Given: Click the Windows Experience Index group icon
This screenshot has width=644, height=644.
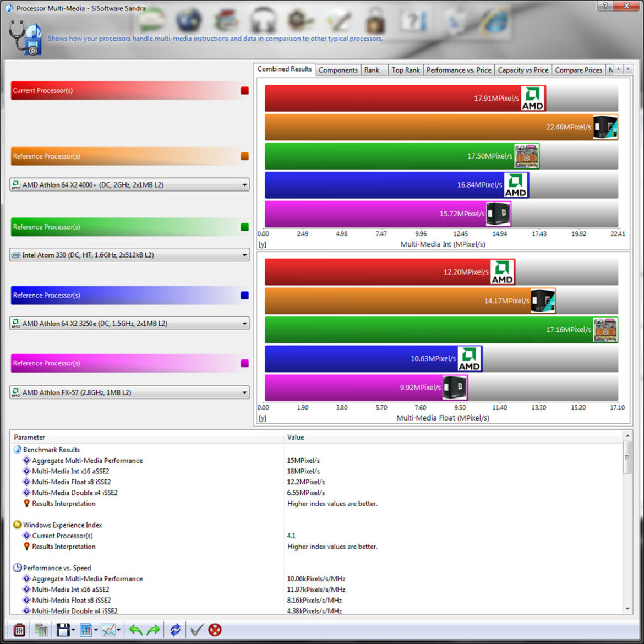Looking at the screenshot, I should 17,525.
